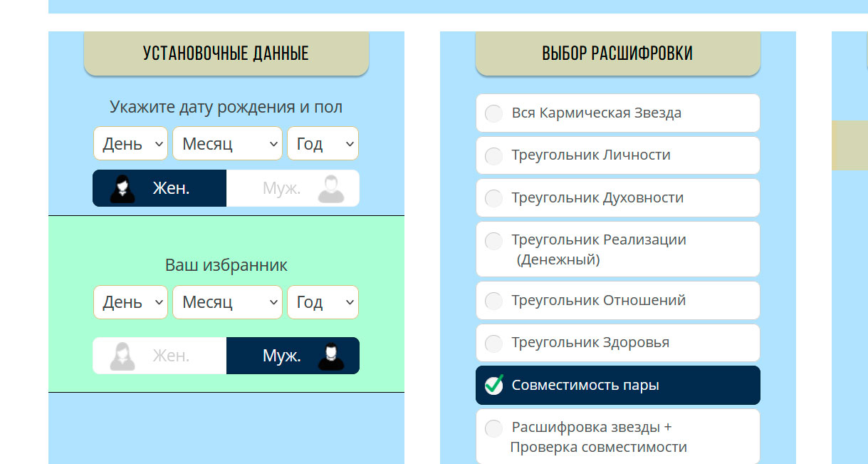Click the female silhouette icon for your data
Viewport: 868px width, 464px height.
click(124, 187)
